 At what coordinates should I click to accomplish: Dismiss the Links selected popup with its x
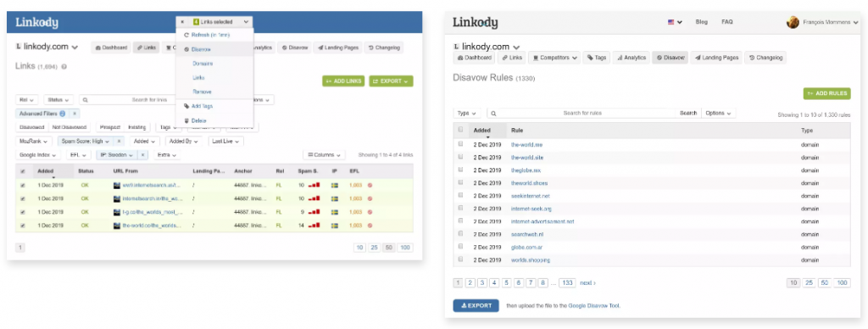(182, 21)
